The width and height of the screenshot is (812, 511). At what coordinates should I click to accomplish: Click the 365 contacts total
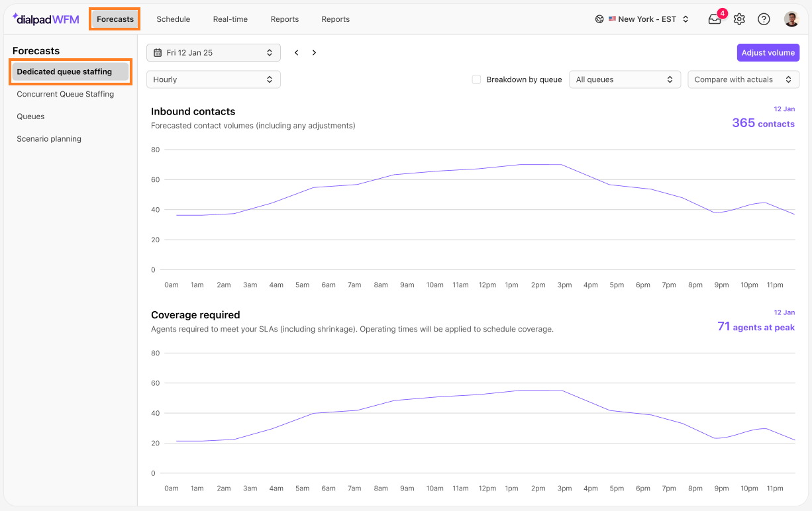pyautogui.click(x=763, y=123)
